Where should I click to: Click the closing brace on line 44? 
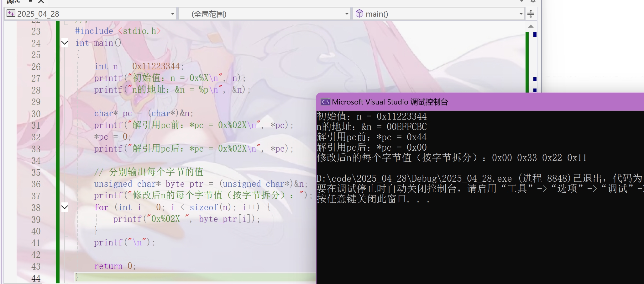click(76, 277)
